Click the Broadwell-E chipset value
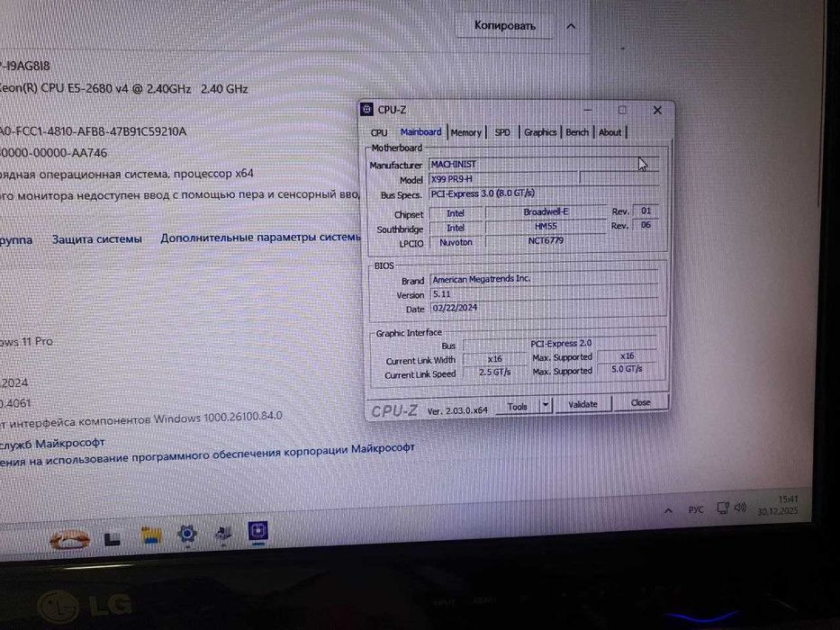 (x=546, y=212)
